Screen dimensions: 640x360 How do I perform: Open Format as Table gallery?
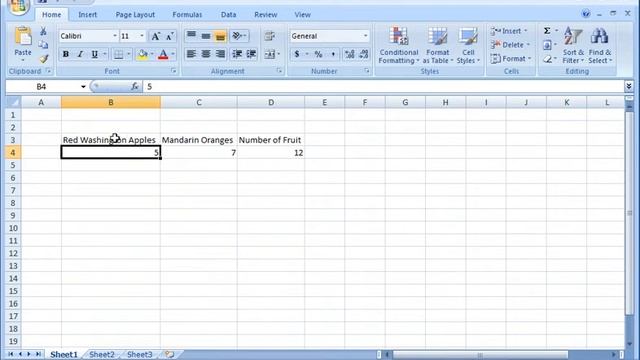(x=438, y=45)
